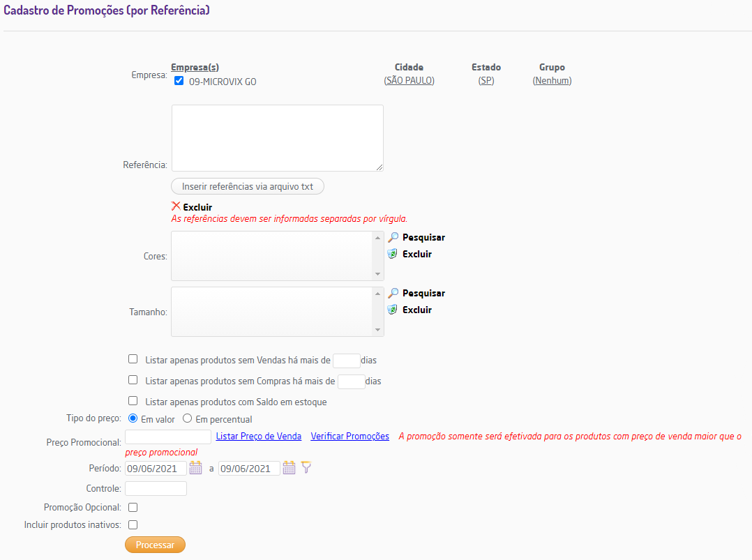Click the magnifier Pesquisar icon beside Tamanho
The width and height of the screenshot is (752, 560).
coord(393,293)
